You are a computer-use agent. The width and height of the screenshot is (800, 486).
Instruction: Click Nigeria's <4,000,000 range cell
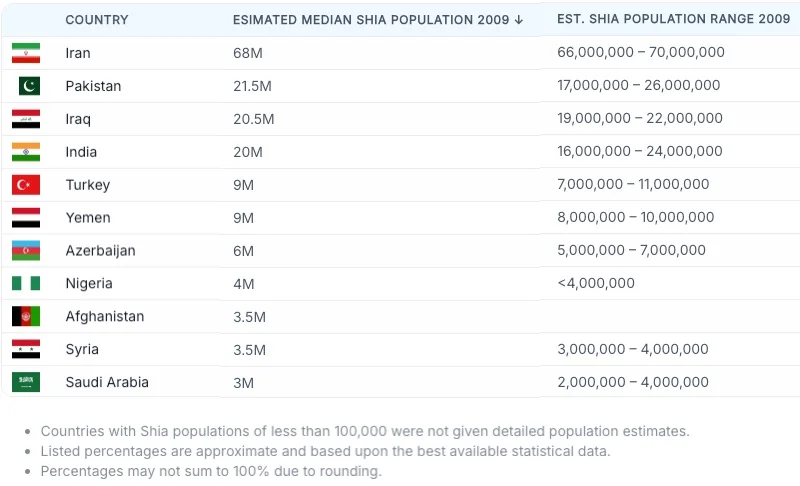596,283
